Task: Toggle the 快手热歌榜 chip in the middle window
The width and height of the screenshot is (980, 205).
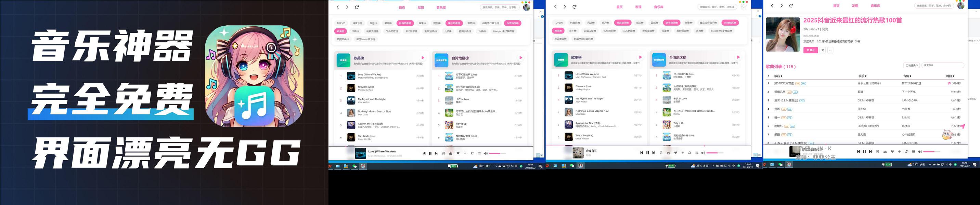Action: [x=671, y=23]
